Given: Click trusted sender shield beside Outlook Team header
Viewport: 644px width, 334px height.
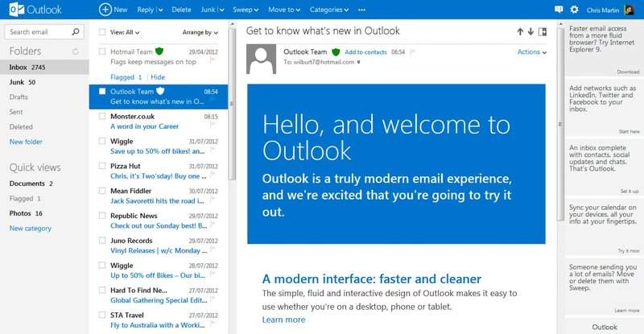Looking at the screenshot, I should click(x=336, y=52).
